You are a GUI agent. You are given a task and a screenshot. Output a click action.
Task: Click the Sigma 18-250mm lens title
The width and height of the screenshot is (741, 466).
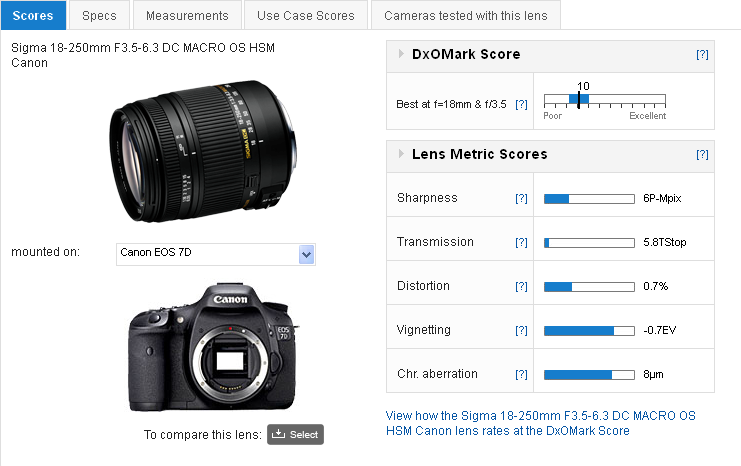[143, 55]
